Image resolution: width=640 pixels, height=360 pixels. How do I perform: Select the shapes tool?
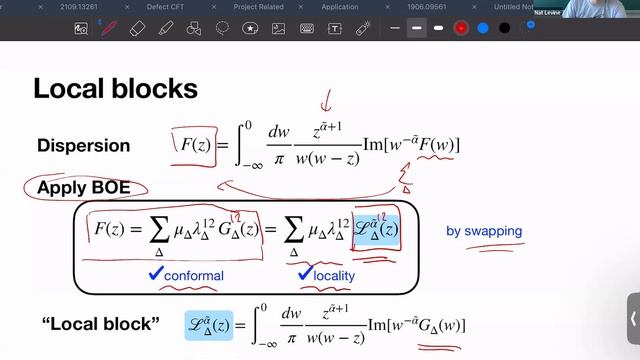coord(193,29)
